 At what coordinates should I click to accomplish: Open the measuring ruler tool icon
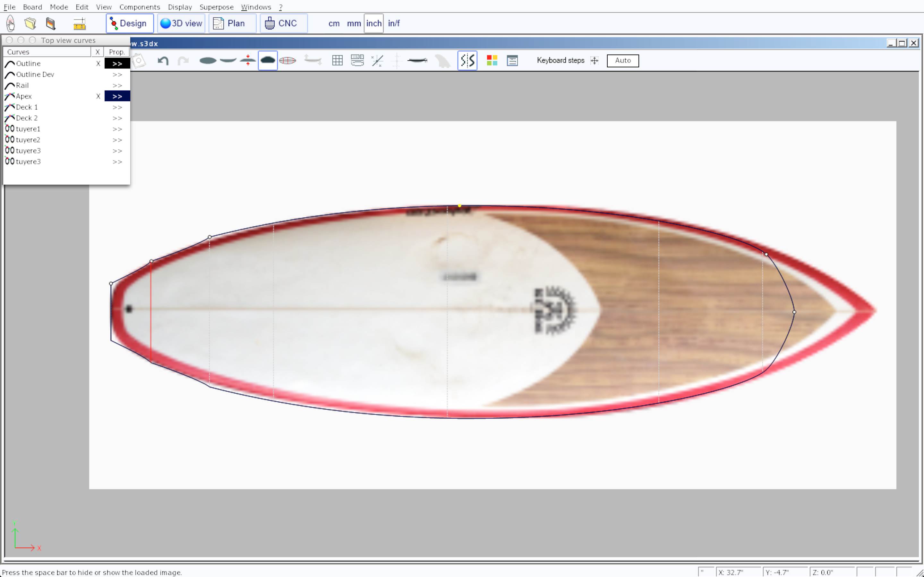(80, 24)
